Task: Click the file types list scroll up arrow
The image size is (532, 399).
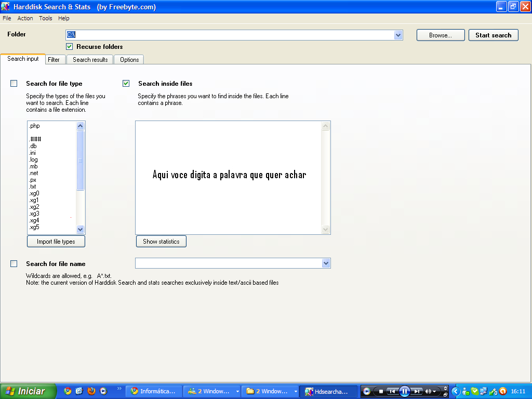Action: click(x=81, y=126)
